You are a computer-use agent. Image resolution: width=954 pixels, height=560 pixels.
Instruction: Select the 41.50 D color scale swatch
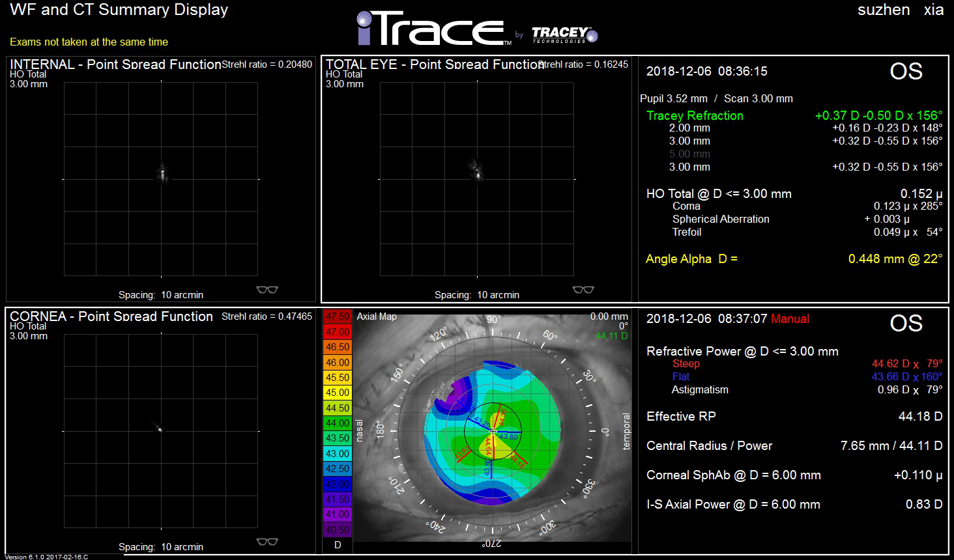pyautogui.click(x=338, y=499)
